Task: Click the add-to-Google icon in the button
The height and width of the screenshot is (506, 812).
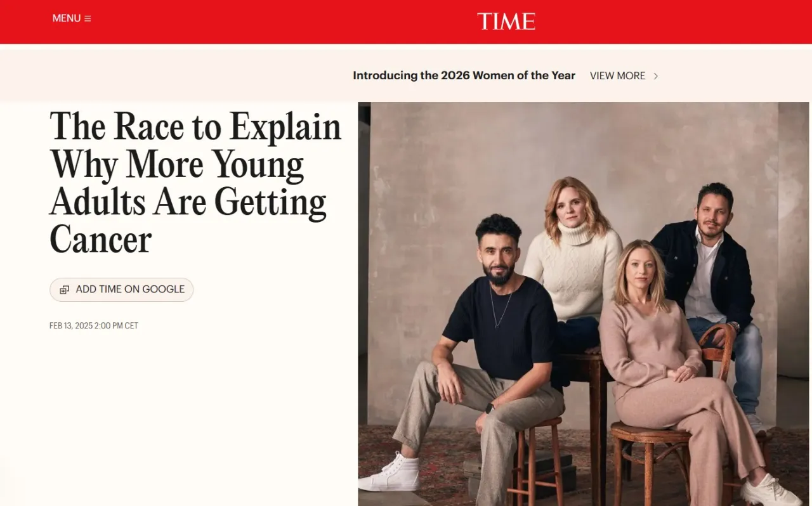Action: [x=64, y=290]
